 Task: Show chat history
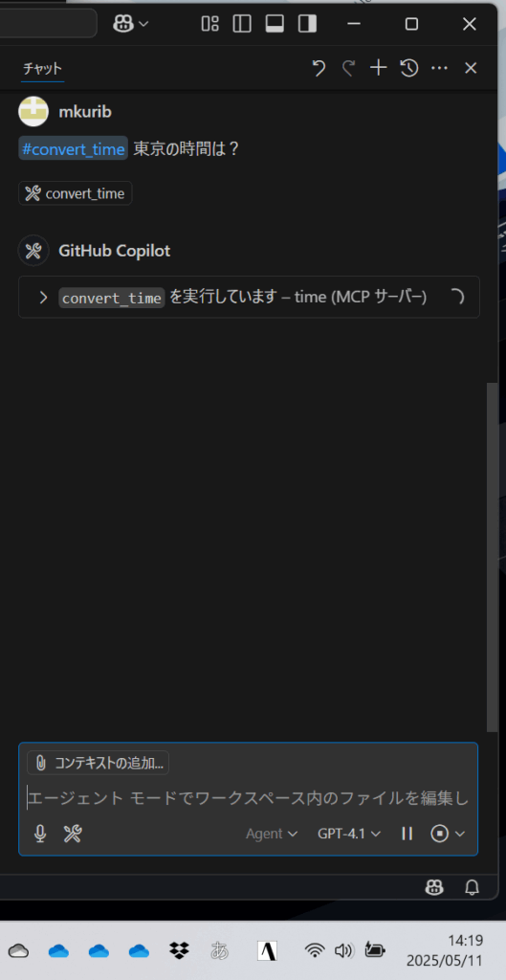409,68
